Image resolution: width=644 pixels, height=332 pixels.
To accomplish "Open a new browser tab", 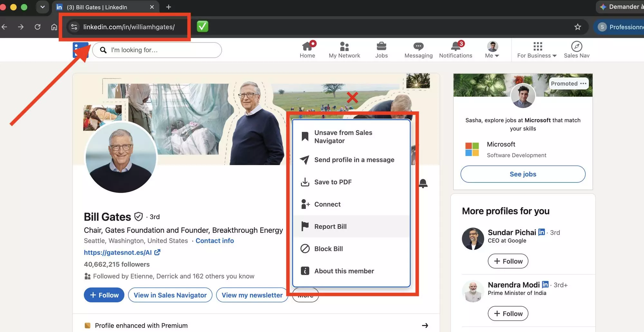I will (x=168, y=7).
